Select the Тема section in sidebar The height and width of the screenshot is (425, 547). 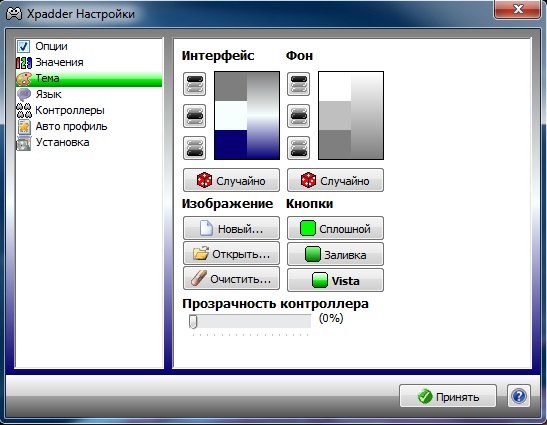coord(89,78)
